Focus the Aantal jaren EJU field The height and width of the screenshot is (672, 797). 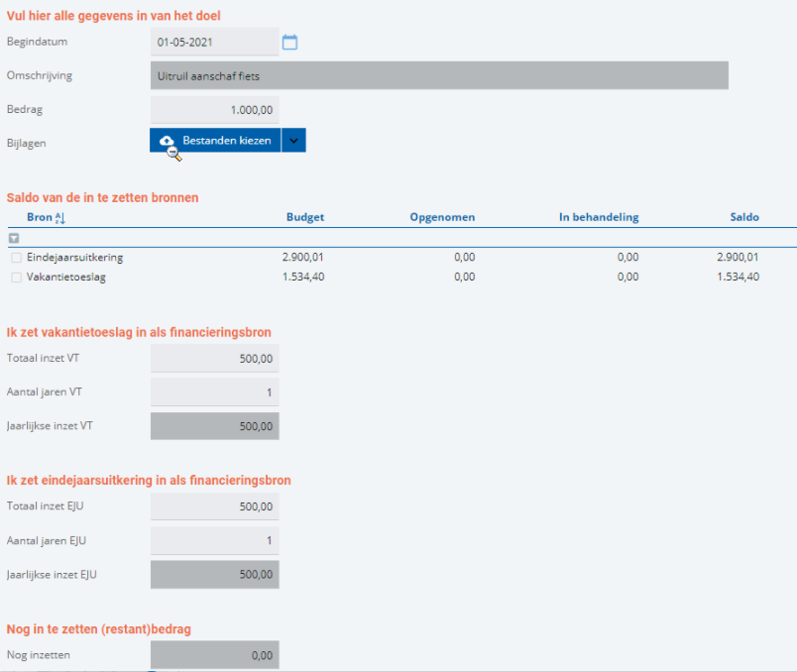pos(214,540)
